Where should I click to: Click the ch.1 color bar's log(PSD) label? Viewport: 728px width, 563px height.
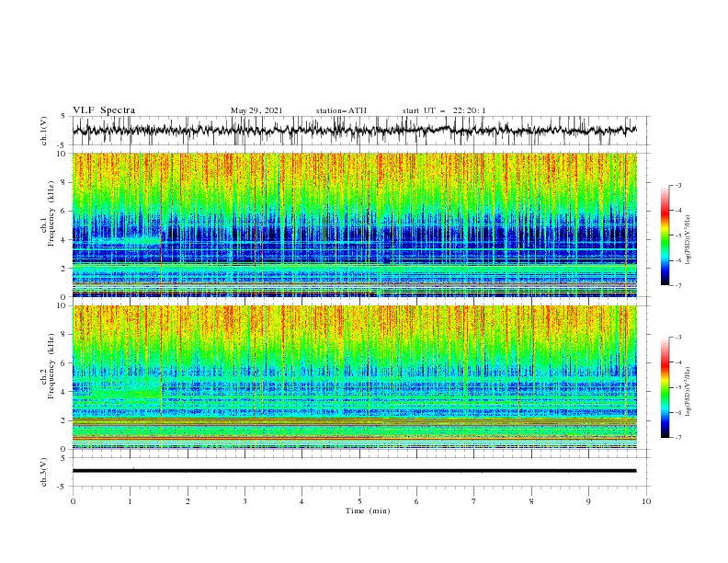tap(688, 240)
